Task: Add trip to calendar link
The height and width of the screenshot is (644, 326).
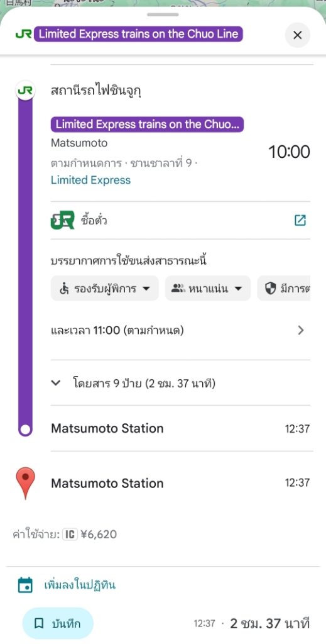Action: pyautogui.click(x=80, y=585)
